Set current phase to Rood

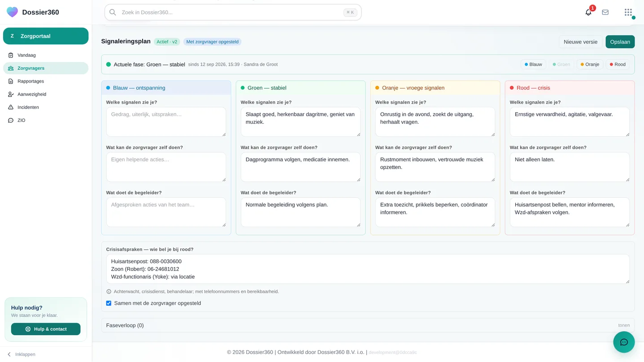(617, 64)
